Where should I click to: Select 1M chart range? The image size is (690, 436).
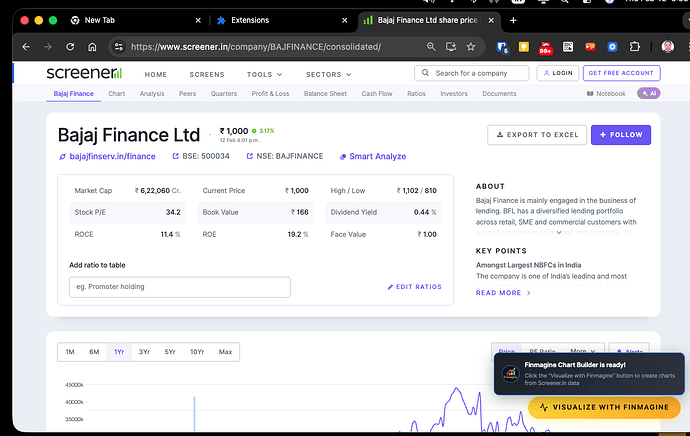pos(70,352)
